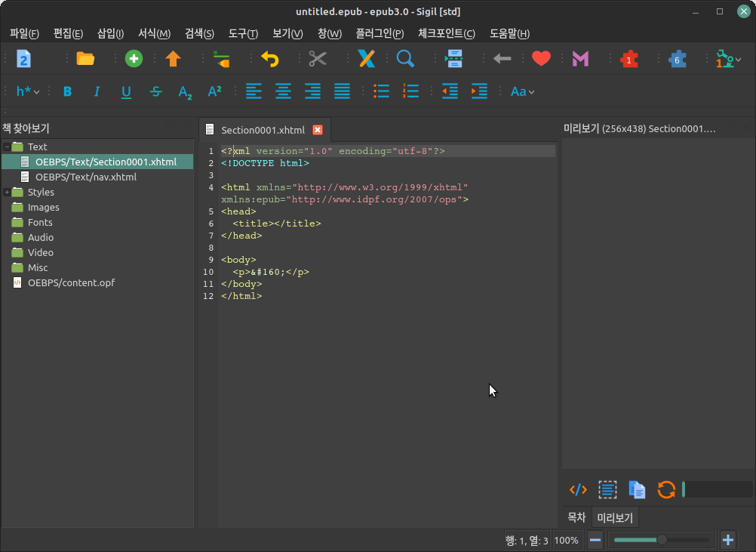
Task: Align text right
Action: [x=313, y=91]
